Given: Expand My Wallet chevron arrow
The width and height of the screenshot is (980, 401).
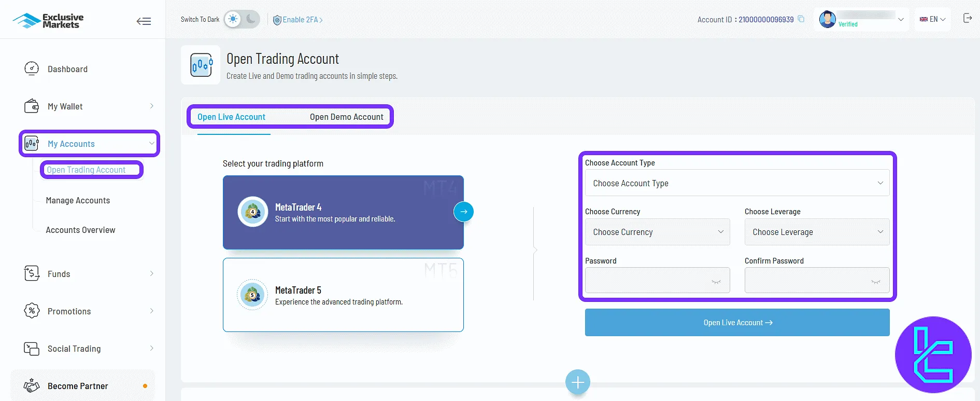Looking at the screenshot, I should coord(151,106).
